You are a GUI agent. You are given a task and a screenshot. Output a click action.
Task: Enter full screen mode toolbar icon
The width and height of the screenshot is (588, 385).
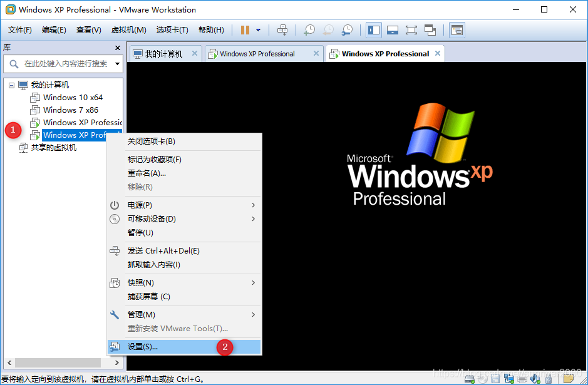[411, 30]
